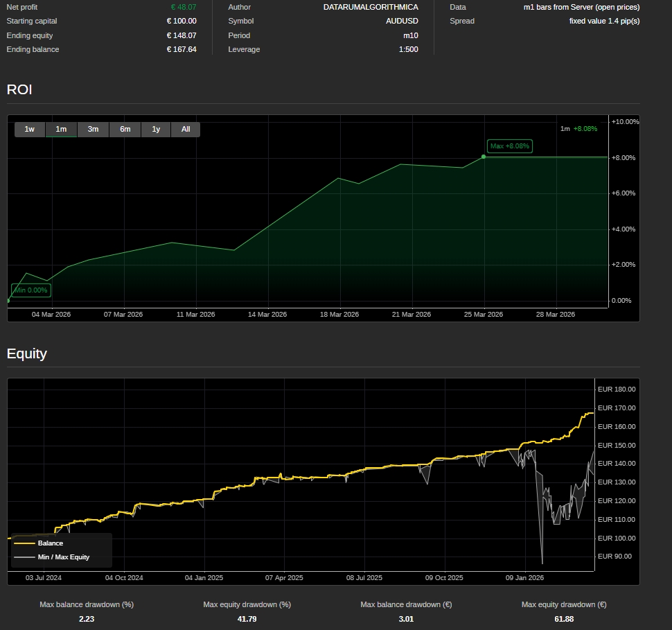This screenshot has height=630, width=672.
Task: Toggle the Balance series in equity legend
Action: [x=50, y=543]
